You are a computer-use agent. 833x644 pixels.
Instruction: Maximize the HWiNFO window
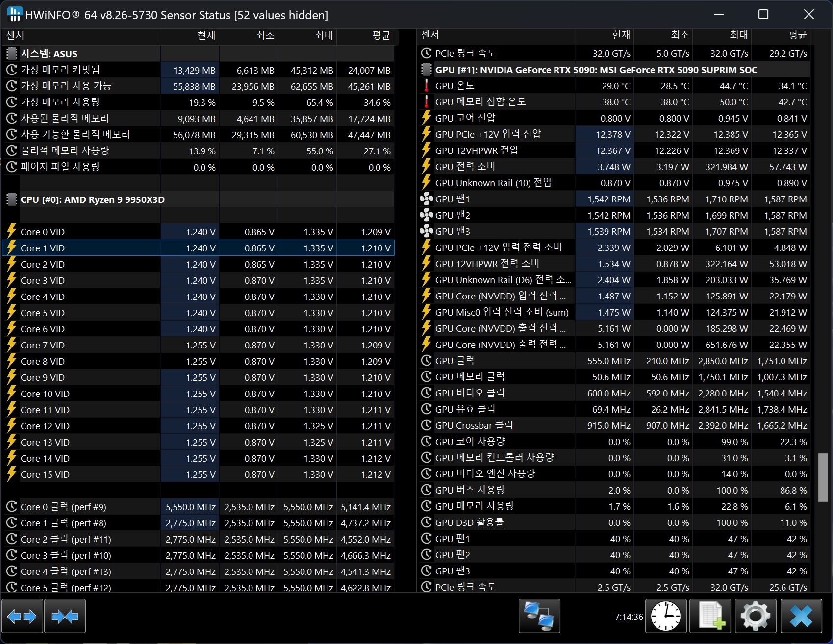[x=763, y=15]
